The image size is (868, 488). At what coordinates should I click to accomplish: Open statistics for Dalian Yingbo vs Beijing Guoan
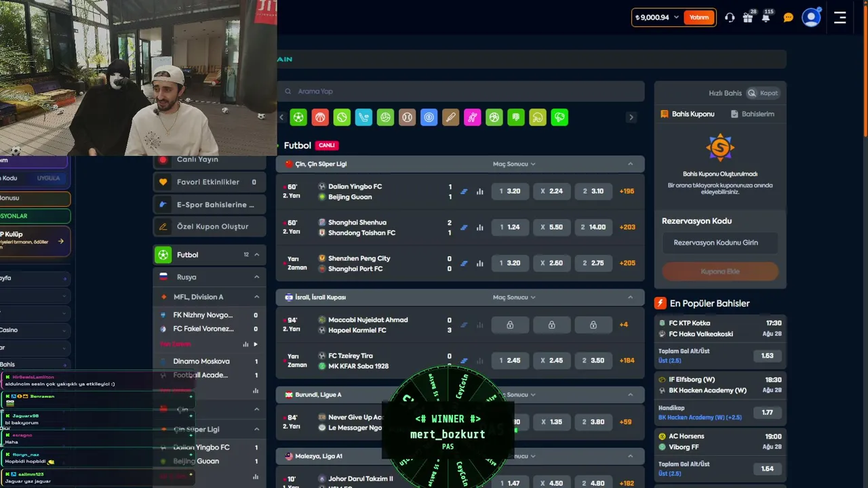point(480,192)
